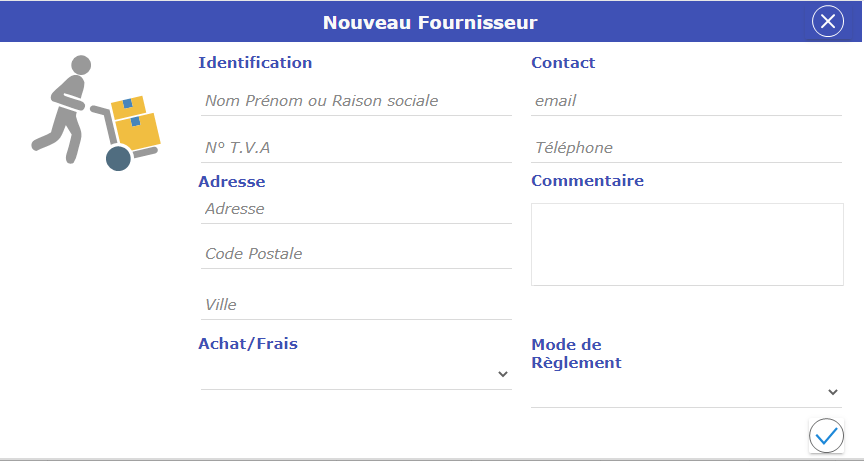Viewport: 864px width, 461px height.
Task: Click the Identification section heading
Action: (x=255, y=62)
